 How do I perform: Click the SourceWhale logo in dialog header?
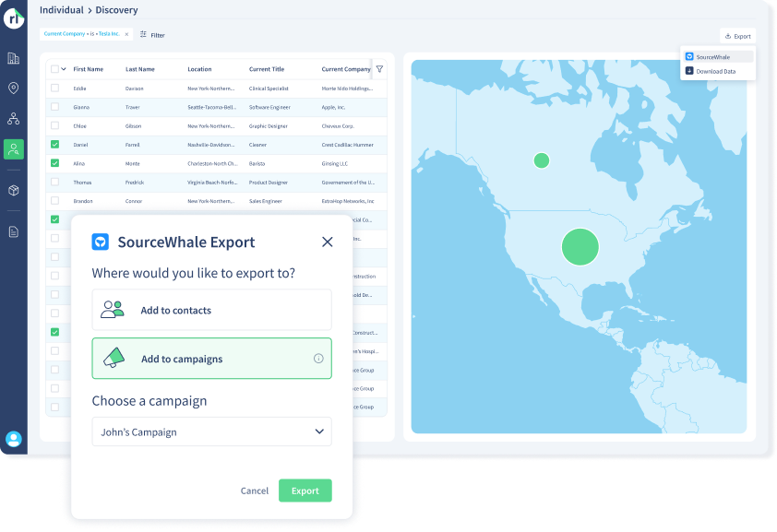[100, 242]
